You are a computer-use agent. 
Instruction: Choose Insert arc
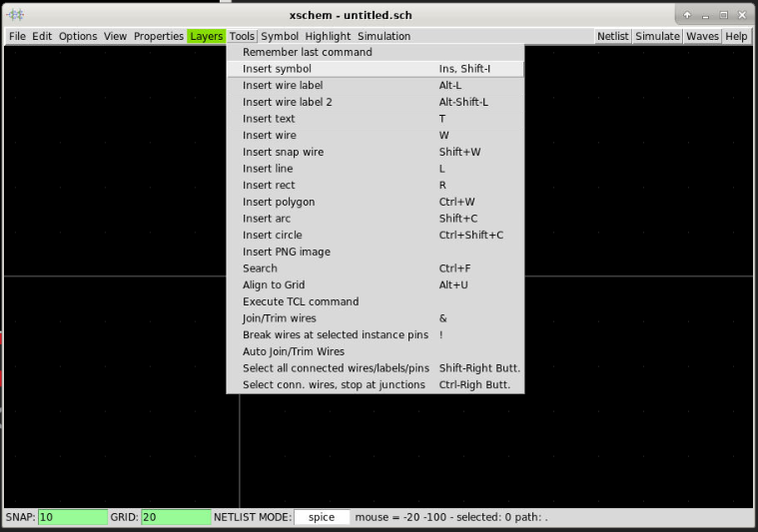click(376, 219)
